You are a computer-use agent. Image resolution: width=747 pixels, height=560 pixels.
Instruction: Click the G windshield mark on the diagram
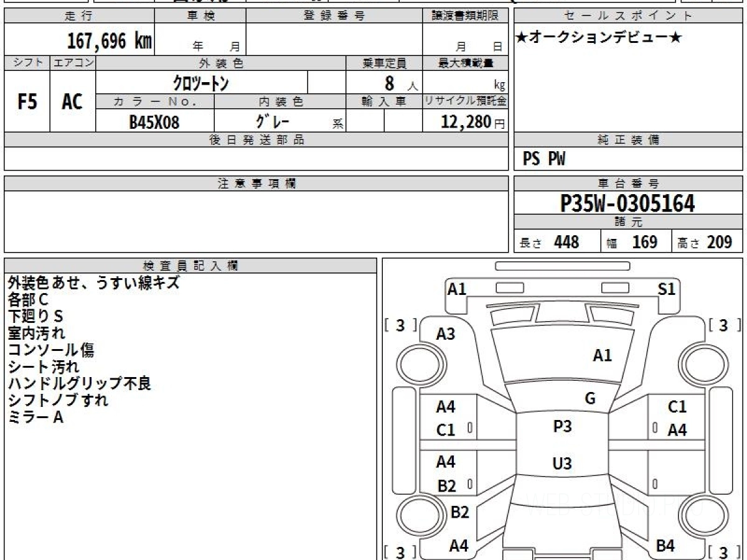tap(590, 399)
